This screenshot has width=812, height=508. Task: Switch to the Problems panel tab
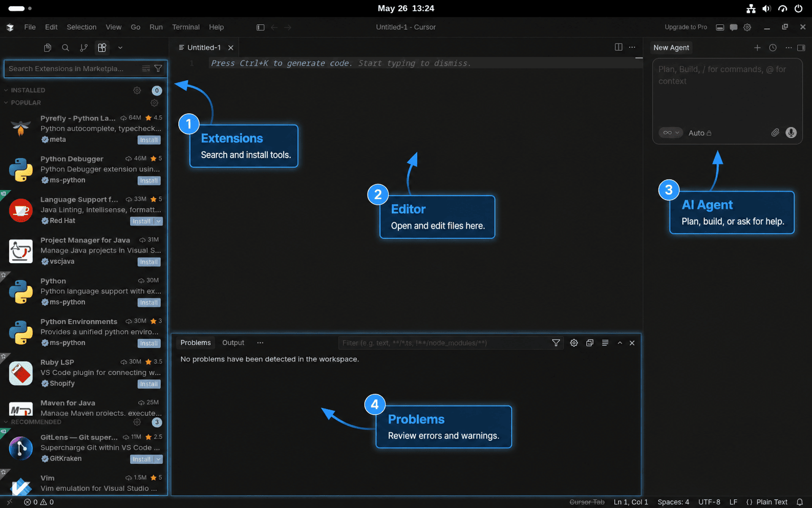pyautogui.click(x=196, y=343)
